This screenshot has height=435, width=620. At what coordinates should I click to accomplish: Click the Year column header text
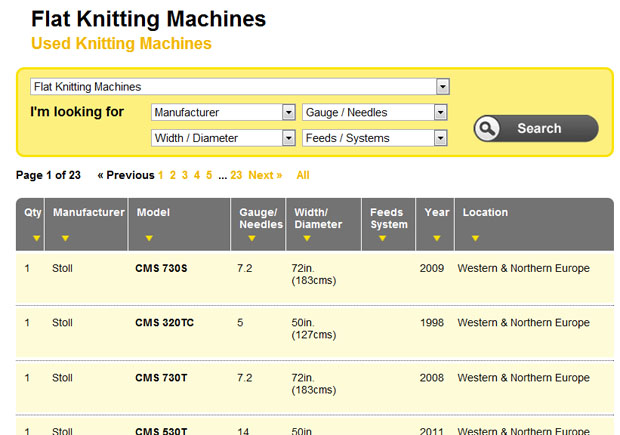[x=437, y=212]
